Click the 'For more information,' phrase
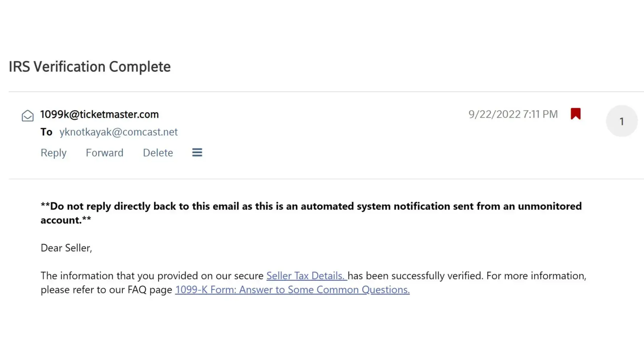This screenshot has height=362, width=644. 536,276
